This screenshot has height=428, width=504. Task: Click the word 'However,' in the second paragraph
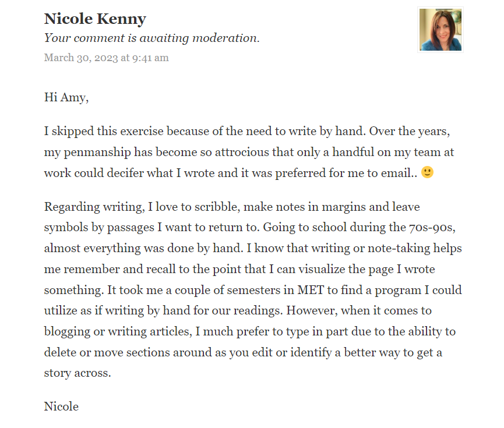[312, 311]
